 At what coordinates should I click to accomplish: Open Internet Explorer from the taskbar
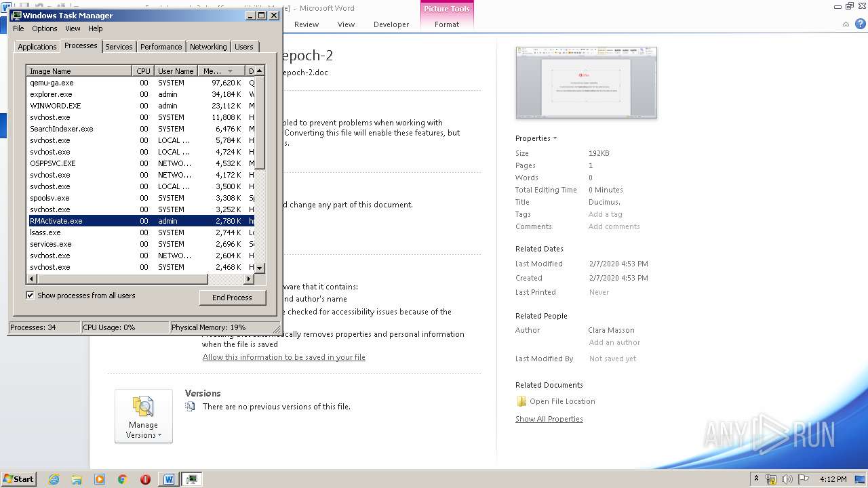click(x=54, y=479)
